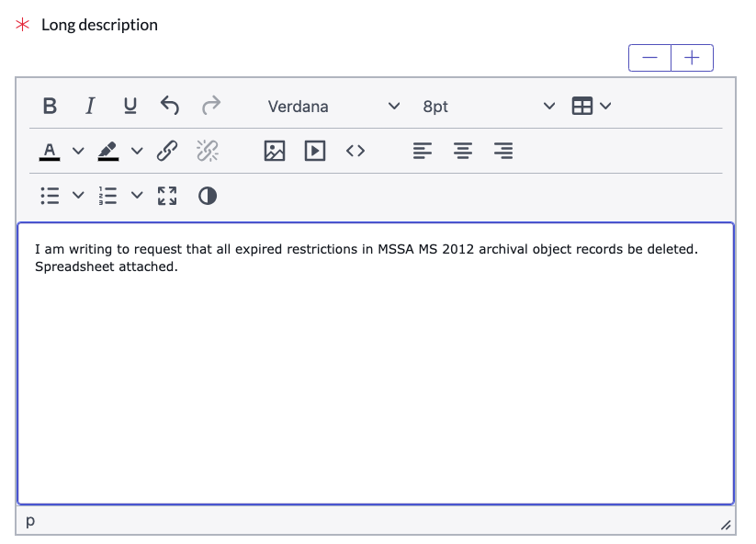Toggle underline formatting

tap(130, 106)
